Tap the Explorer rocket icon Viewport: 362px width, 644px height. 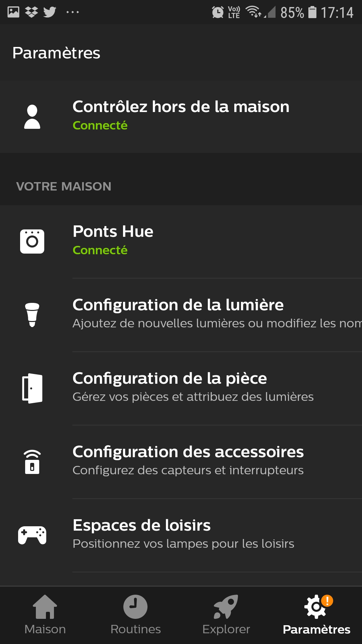click(226, 606)
